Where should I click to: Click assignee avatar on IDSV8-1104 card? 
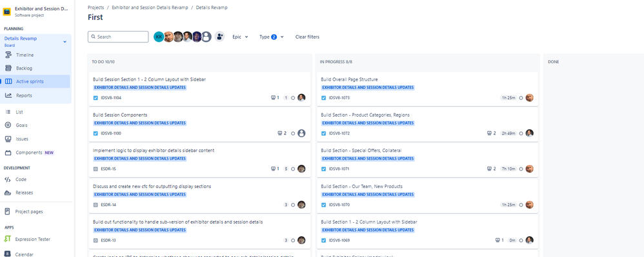pyautogui.click(x=301, y=97)
